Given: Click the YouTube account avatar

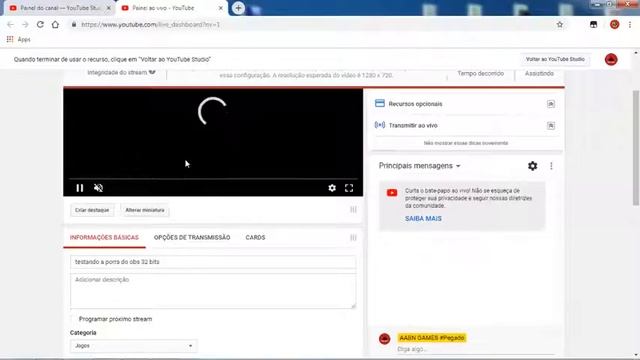Looking at the screenshot, I should [x=611, y=60].
